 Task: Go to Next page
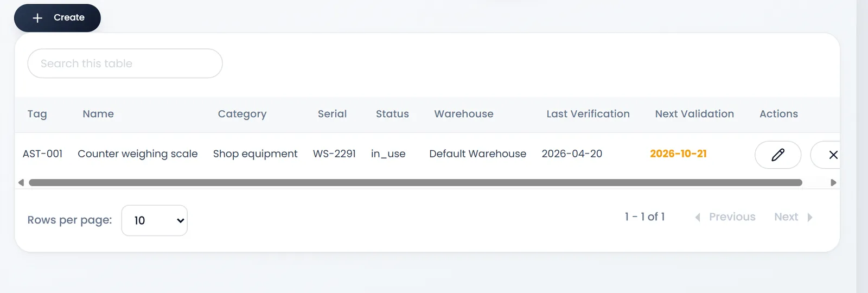coord(793,217)
